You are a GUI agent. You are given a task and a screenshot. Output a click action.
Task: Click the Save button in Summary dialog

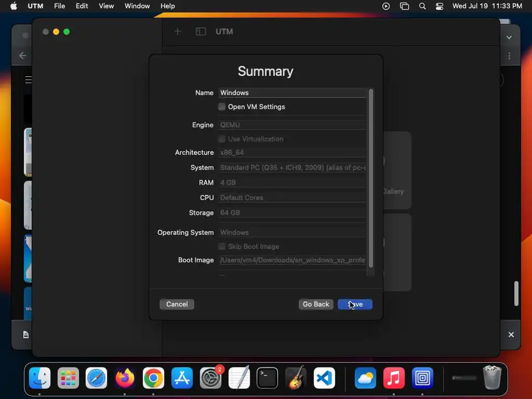click(x=355, y=304)
